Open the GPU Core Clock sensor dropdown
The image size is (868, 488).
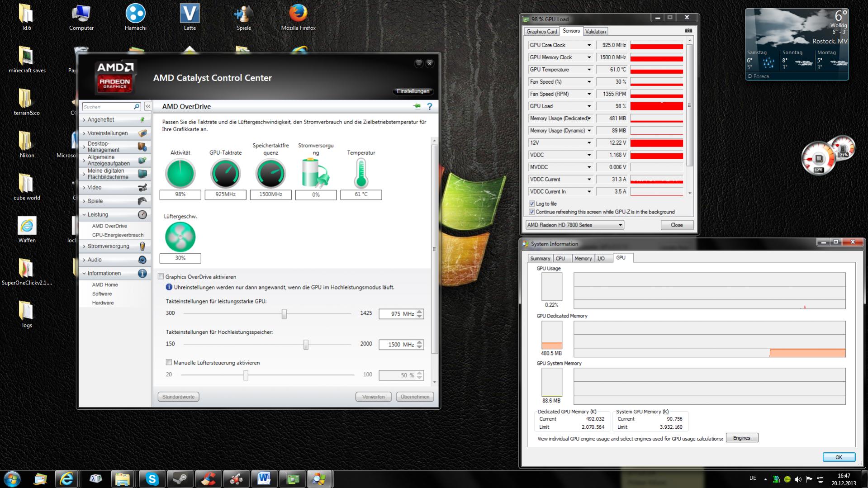pos(589,45)
